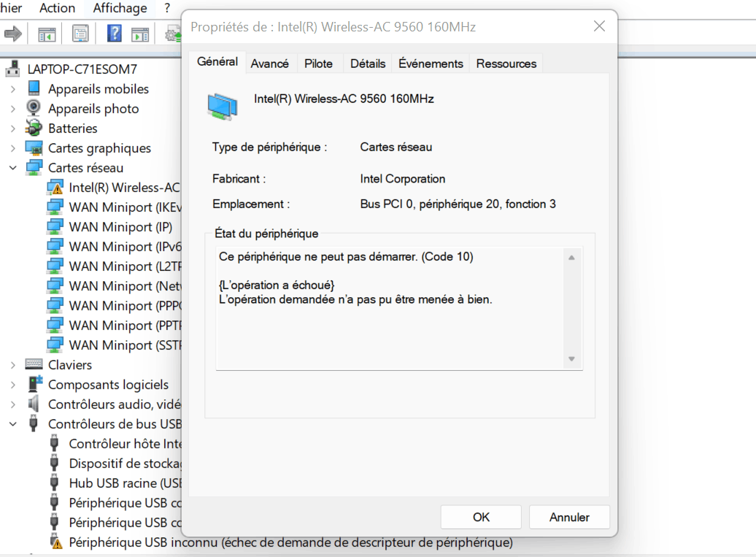Switch to the Événements tab

431,64
